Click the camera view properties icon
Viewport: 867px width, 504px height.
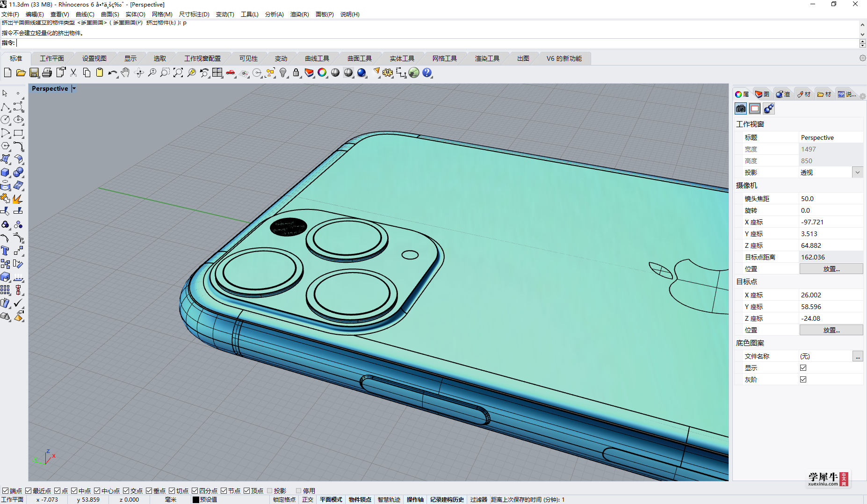pos(741,109)
